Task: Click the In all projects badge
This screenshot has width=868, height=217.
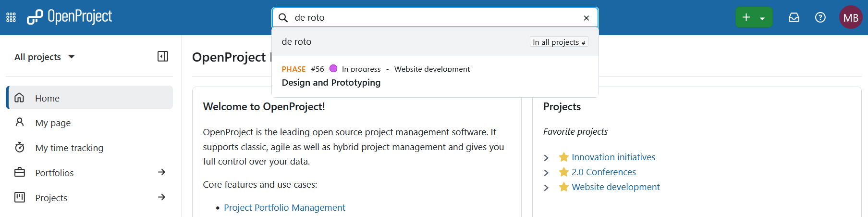Action: click(x=559, y=42)
